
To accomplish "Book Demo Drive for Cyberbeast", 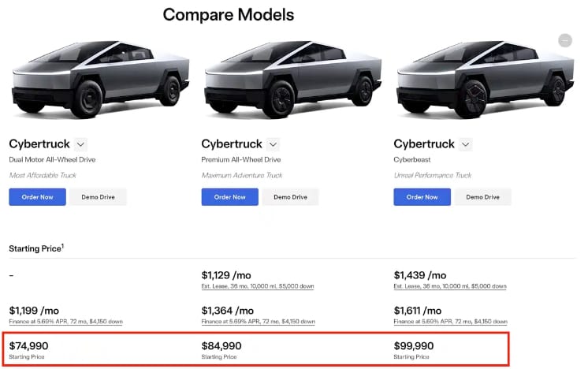I will pyautogui.click(x=483, y=197).
